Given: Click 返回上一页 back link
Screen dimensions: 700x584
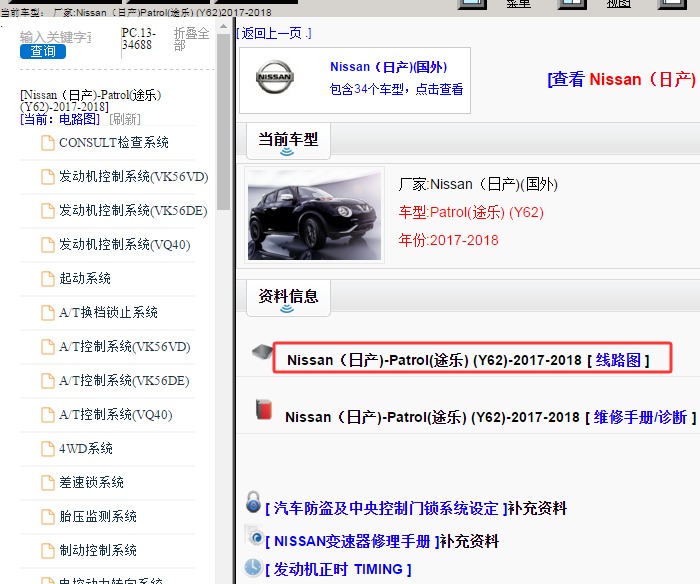Looking at the screenshot, I should (x=274, y=33).
